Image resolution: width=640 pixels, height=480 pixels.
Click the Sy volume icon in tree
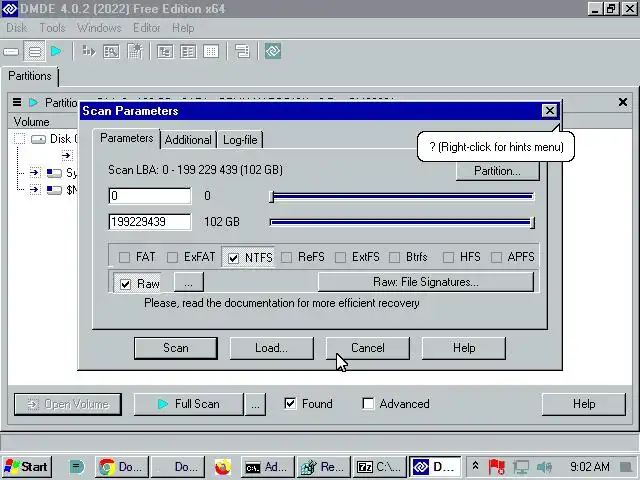(54, 173)
